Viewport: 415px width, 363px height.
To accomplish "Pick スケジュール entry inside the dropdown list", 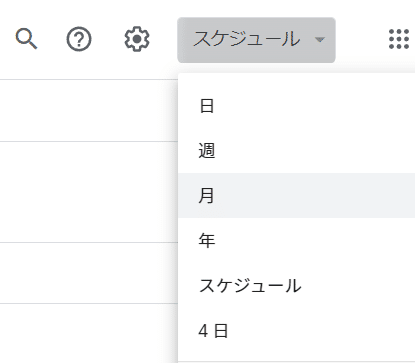I will pyautogui.click(x=296, y=285).
